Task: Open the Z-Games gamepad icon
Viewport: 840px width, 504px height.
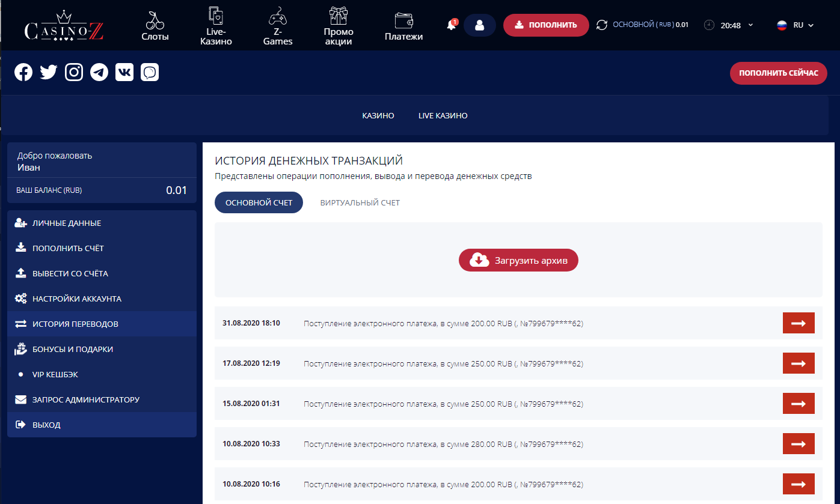Action: [x=277, y=16]
